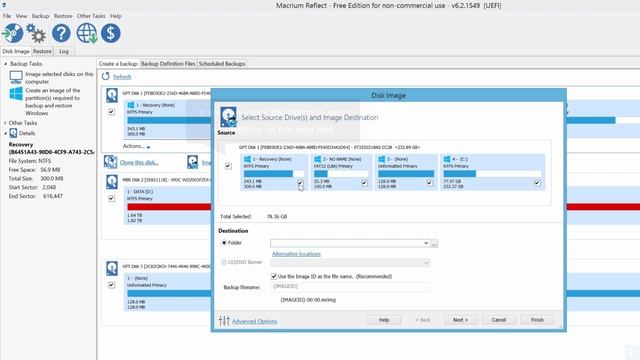Screen dimensions: 640x360
Task: Click the Clone this disk link
Action: point(139,162)
